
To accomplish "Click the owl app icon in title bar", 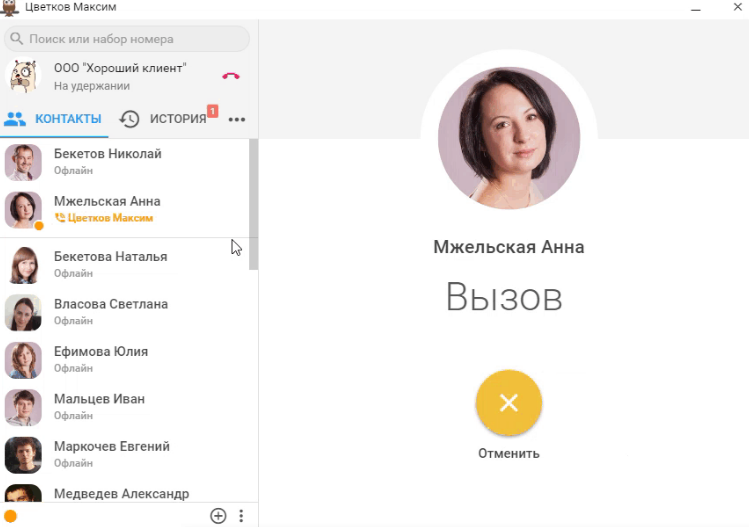I will [x=9, y=8].
